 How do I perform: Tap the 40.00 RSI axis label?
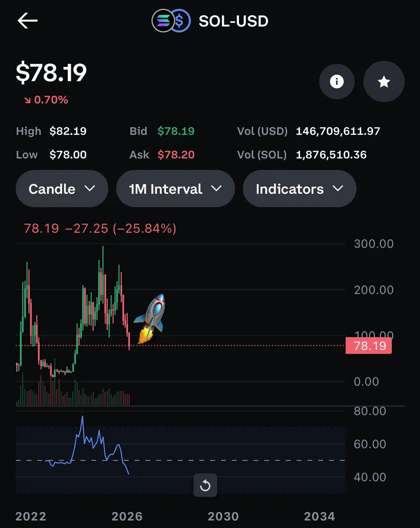pos(370,477)
